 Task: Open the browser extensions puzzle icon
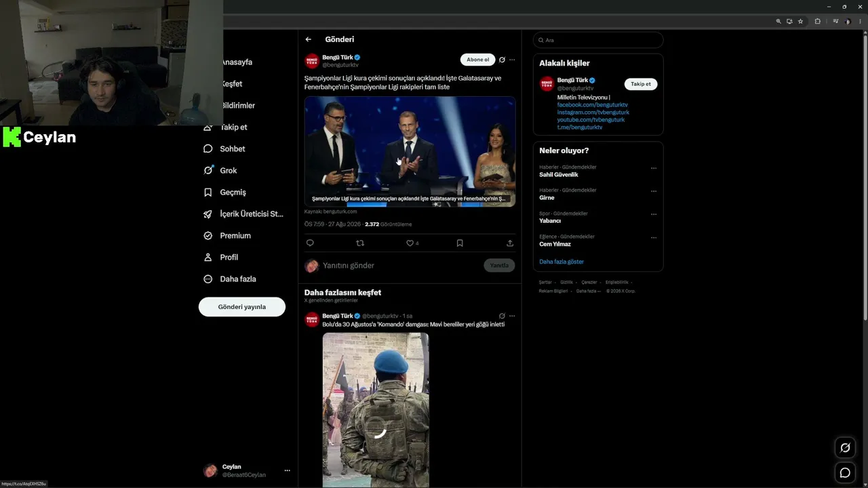click(x=818, y=22)
